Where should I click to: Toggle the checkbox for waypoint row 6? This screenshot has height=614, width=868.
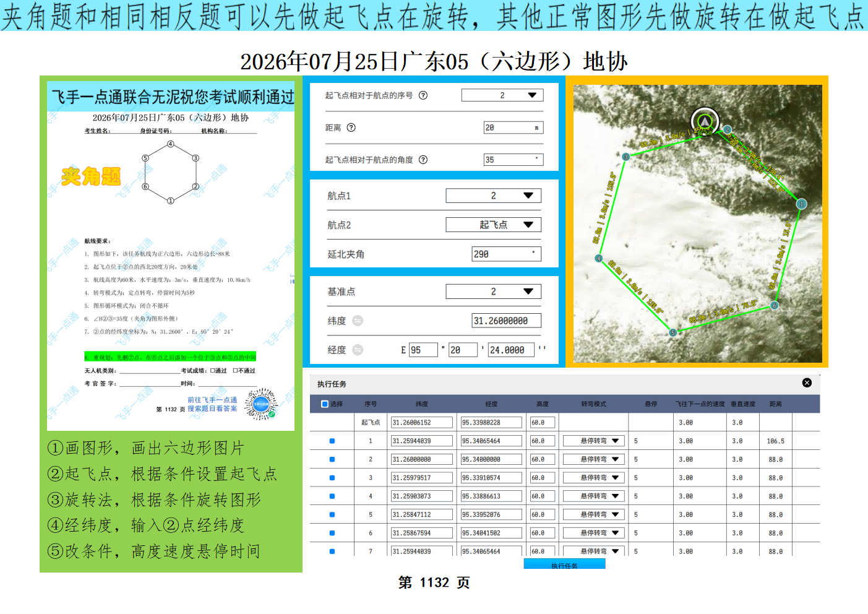pos(332,533)
